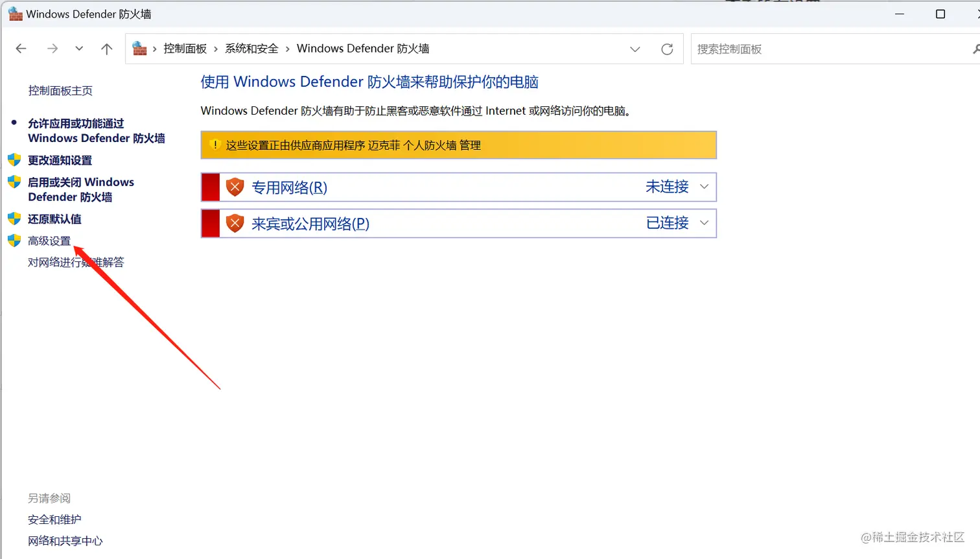Click the 来宾或公用网络(P) heading

pyautogui.click(x=310, y=224)
